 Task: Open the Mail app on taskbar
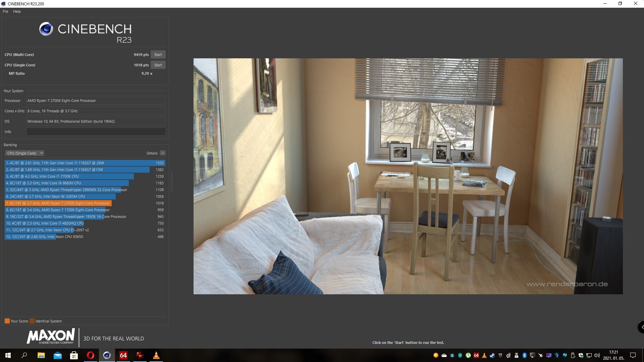pos(57,355)
